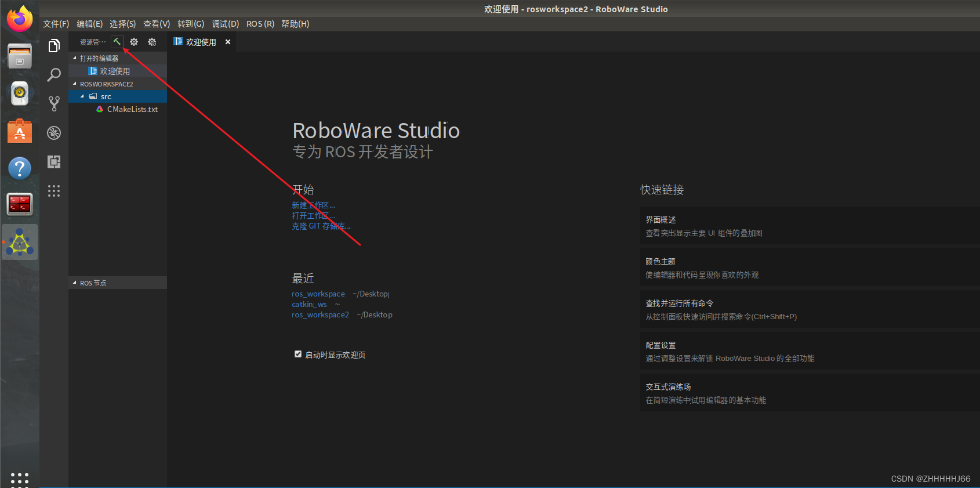
Task: Select the src folder row
Action: pos(118,96)
